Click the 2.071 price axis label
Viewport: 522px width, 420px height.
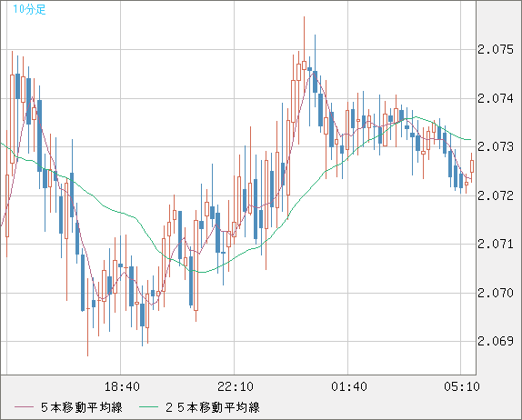[x=496, y=245]
